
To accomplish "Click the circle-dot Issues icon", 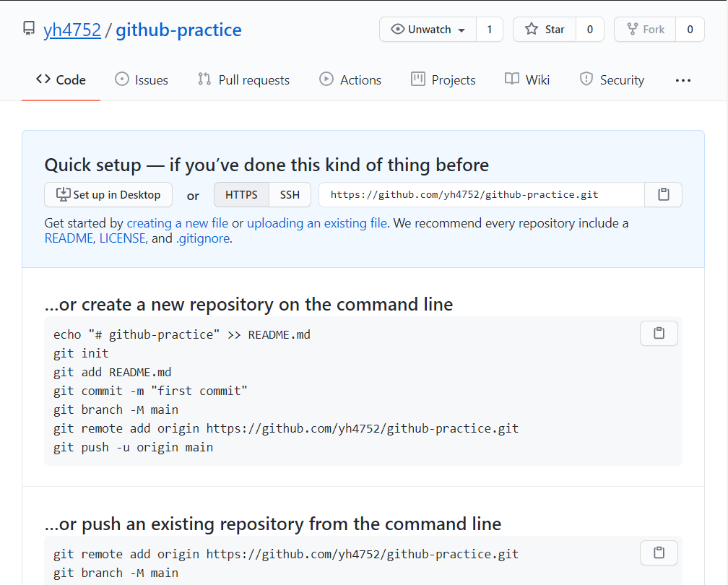I will click(x=121, y=79).
